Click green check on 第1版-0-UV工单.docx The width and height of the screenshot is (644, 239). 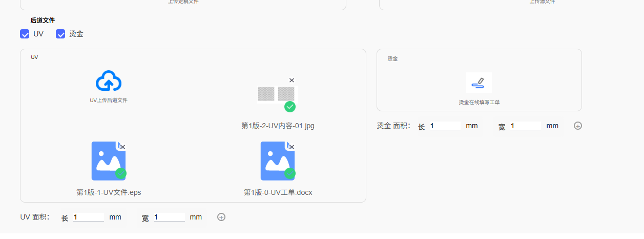click(290, 173)
